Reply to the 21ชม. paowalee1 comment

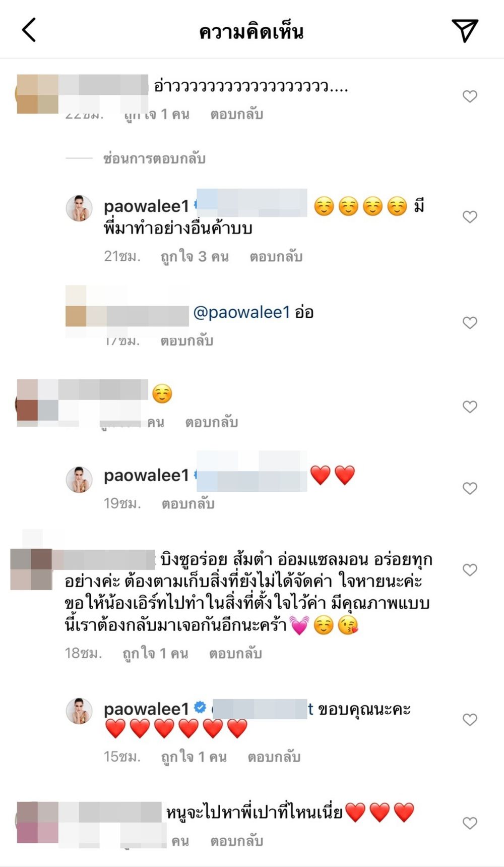tap(276, 257)
